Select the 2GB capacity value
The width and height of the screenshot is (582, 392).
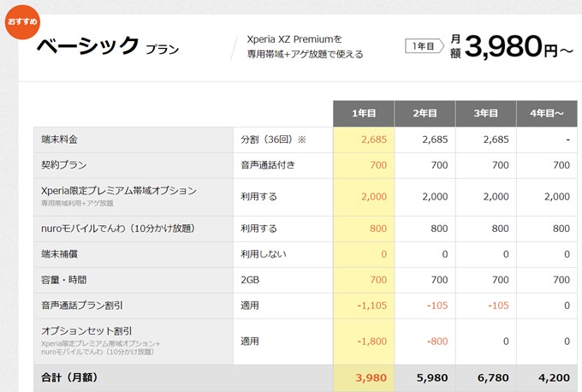[x=252, y=280]
